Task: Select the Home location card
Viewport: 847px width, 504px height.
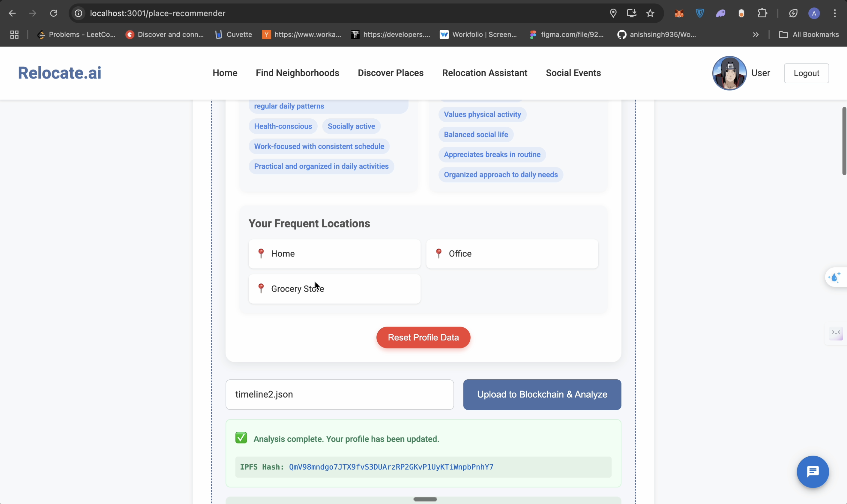Action: click(x=334, y=254)
